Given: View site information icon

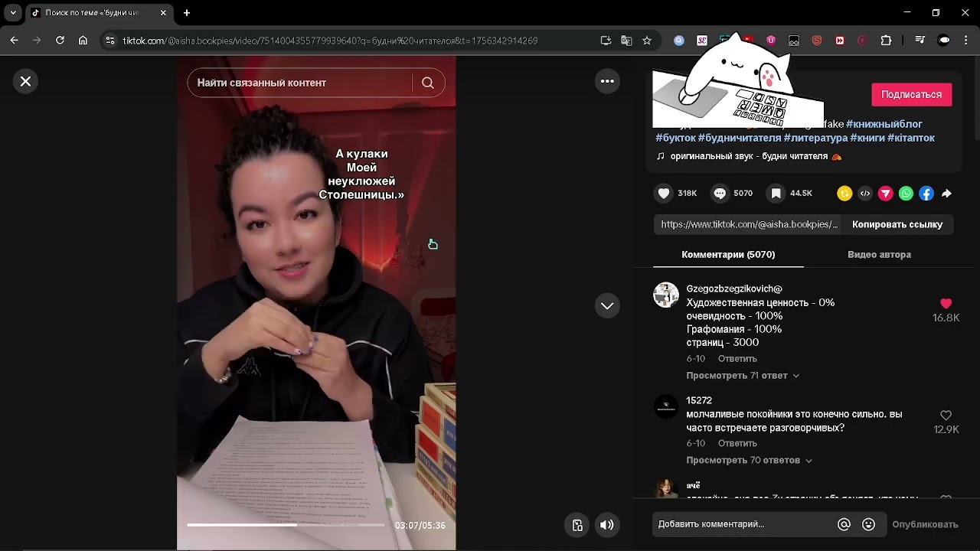Looking at the screenshot, I should point(110,41).
